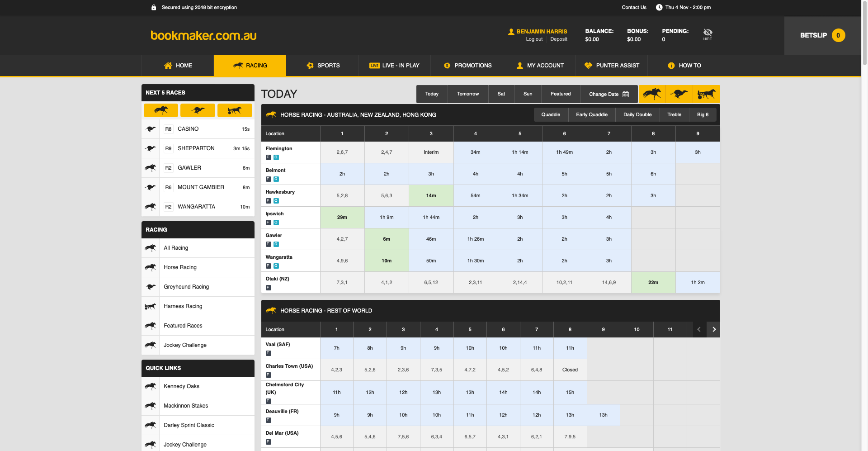
Task: Open Featured Races in Racing sidebar
Action: (x=198, y=326)
